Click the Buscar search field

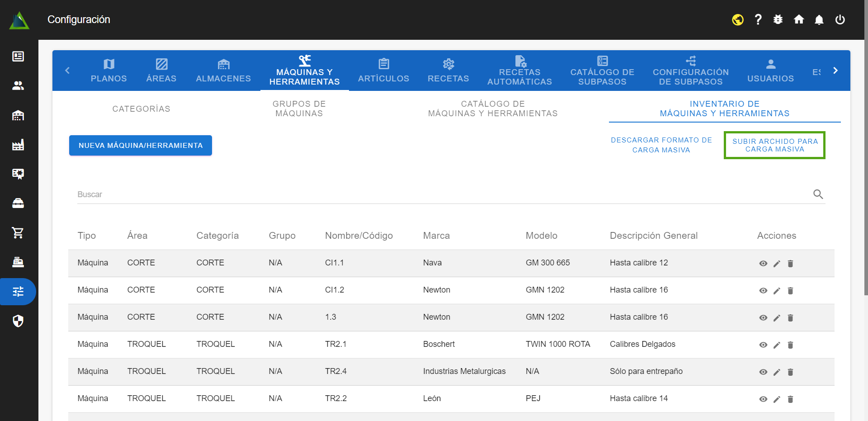click(443, 194)
